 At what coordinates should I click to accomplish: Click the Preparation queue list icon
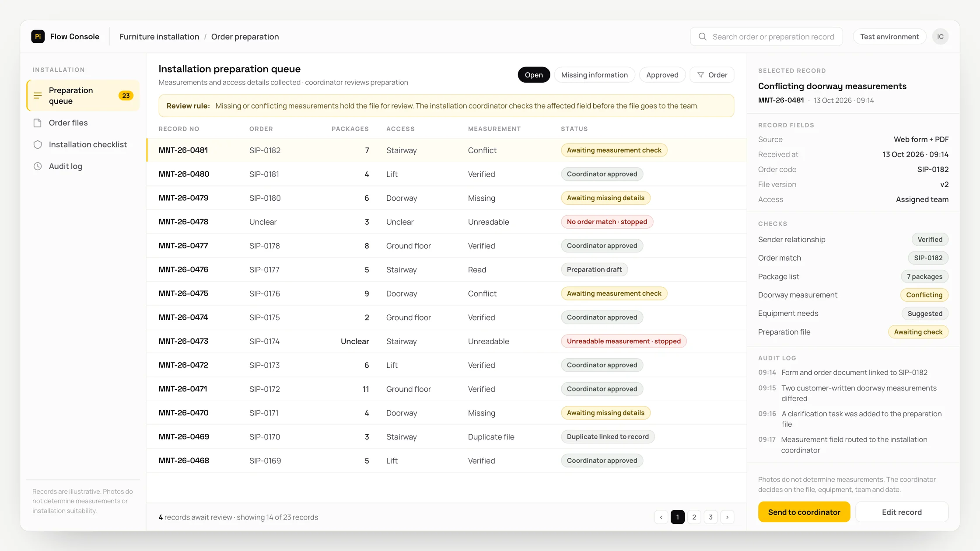(38, 95)
